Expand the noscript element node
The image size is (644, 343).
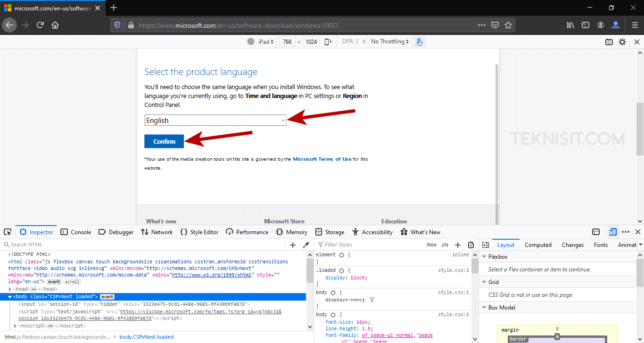coord(16,326)
